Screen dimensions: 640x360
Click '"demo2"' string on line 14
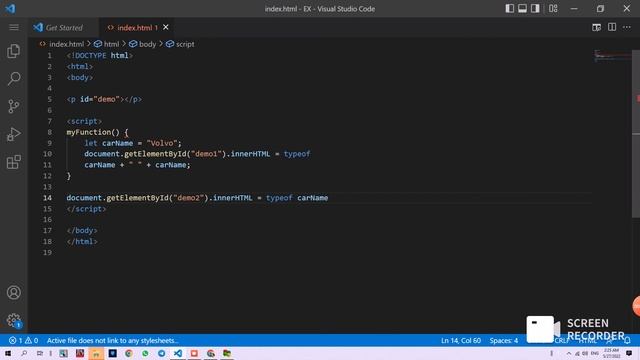point(188,198)
